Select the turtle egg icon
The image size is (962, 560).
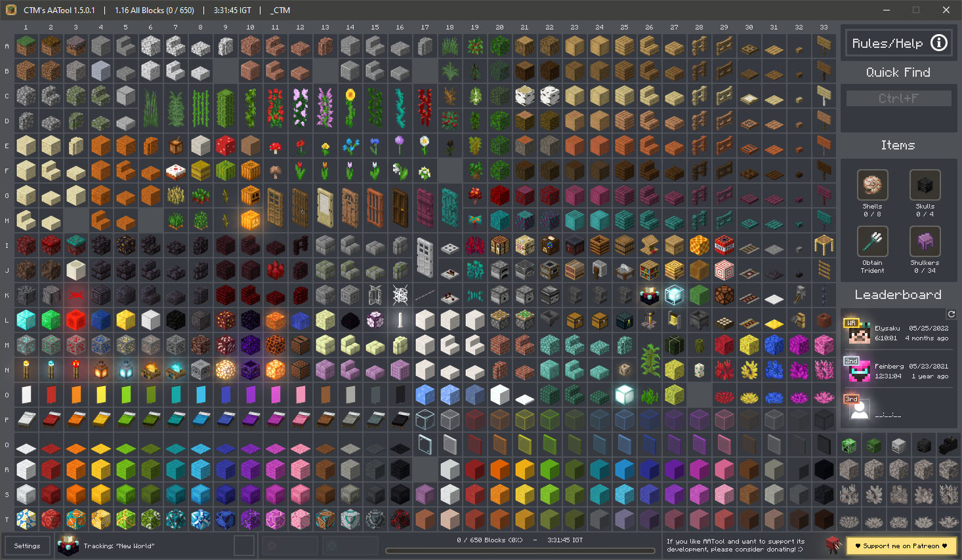click(699, 370)
